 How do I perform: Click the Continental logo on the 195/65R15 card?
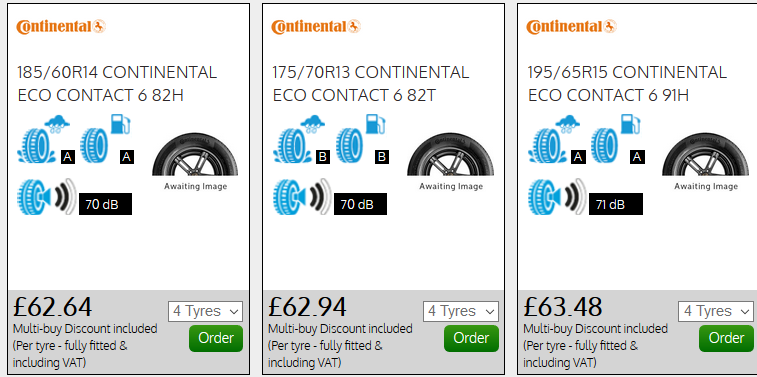571,27
